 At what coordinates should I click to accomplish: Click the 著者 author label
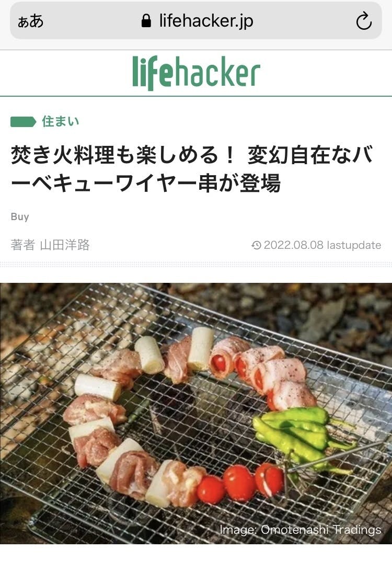[22, 245]
